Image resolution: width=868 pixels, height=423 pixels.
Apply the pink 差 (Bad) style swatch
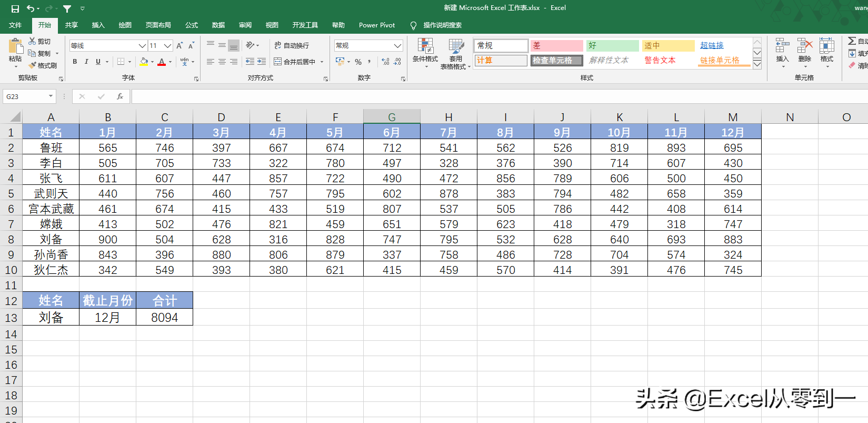557,46
